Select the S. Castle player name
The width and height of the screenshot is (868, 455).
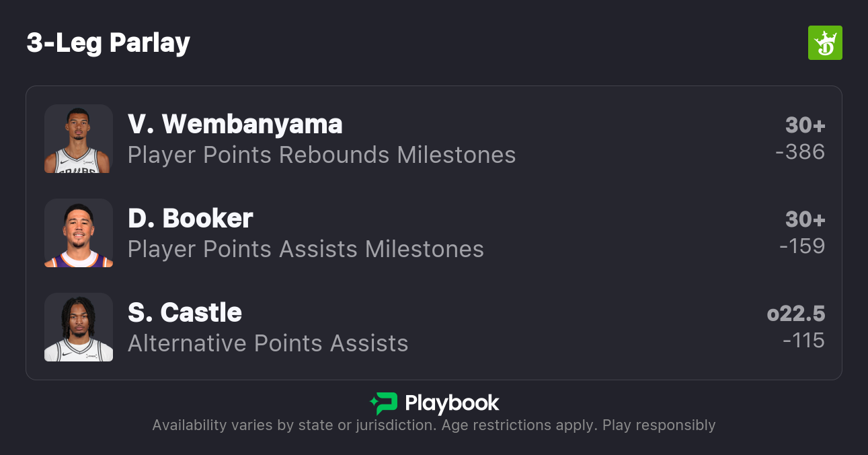184,313
